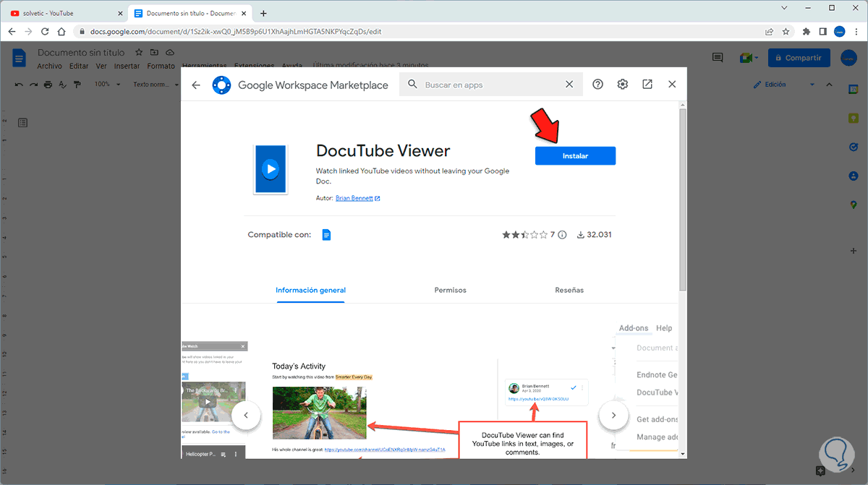Open Chrome extensions puzzle icon
868x485 pixels.
807,32
